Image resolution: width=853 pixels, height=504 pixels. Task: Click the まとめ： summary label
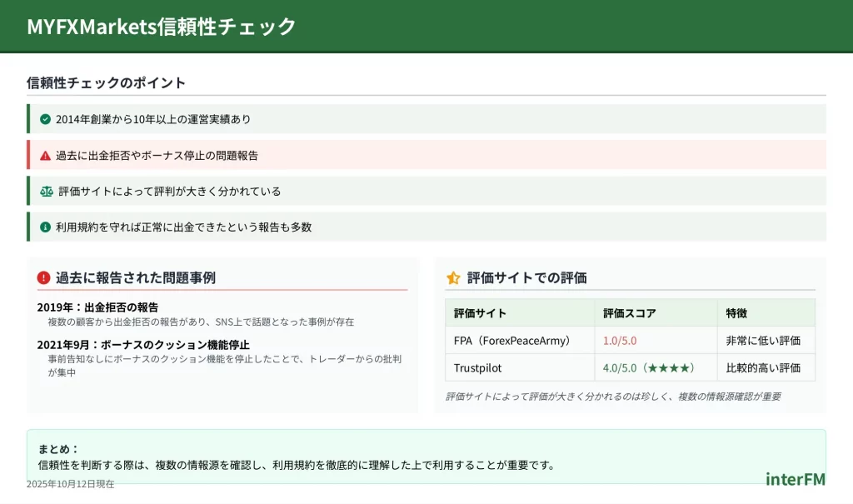(x=58, y=448)
